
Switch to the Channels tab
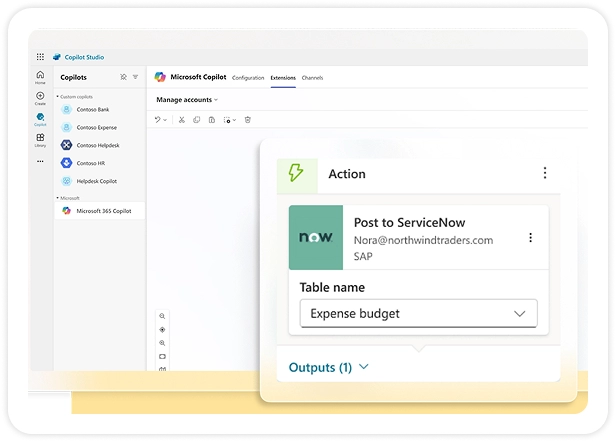313,77
